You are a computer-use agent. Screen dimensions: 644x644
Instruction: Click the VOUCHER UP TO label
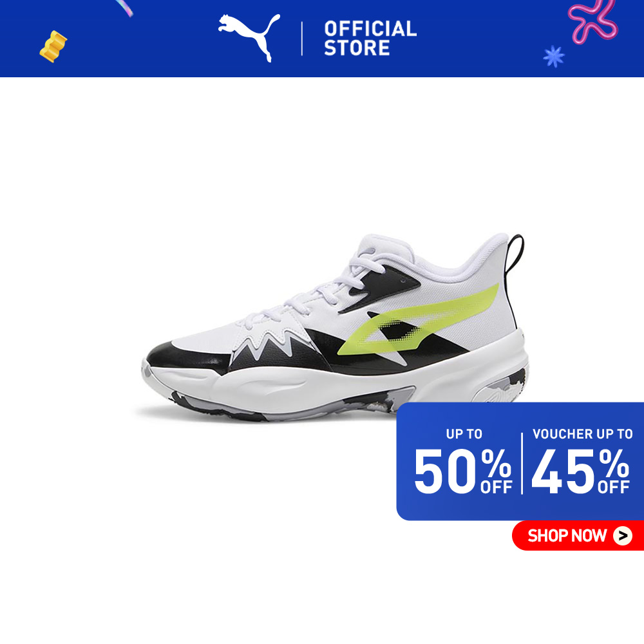[x=582, y=433]
